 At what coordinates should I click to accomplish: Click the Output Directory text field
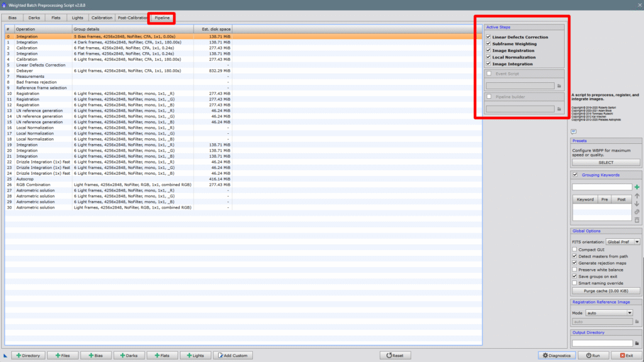click(x=602, y=343)
